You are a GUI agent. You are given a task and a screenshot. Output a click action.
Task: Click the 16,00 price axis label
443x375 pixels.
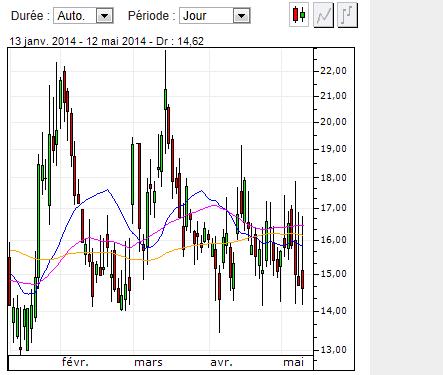point(333,240)
